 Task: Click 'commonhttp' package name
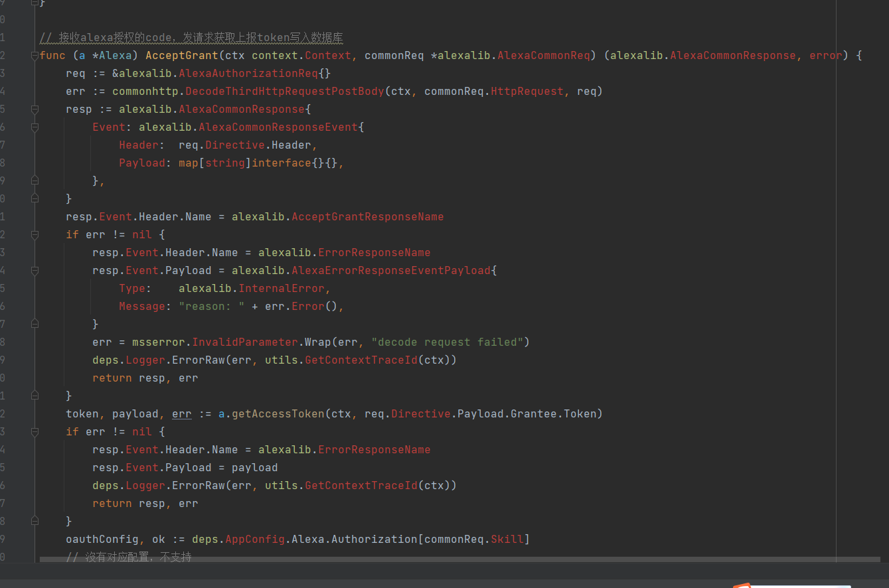coord(145,92)
